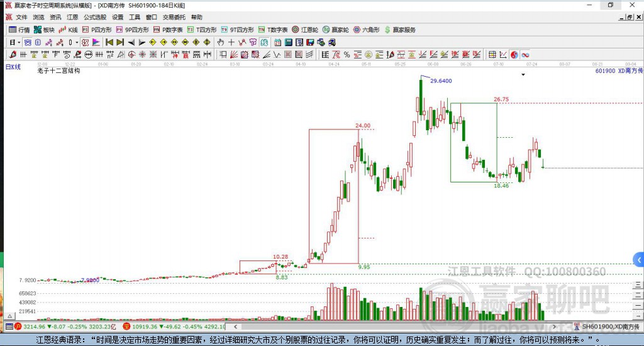The image size is (644, 346).
Task: Click the target circle crosshair tool
Action: pyautogui.click(x=131, y=55)
